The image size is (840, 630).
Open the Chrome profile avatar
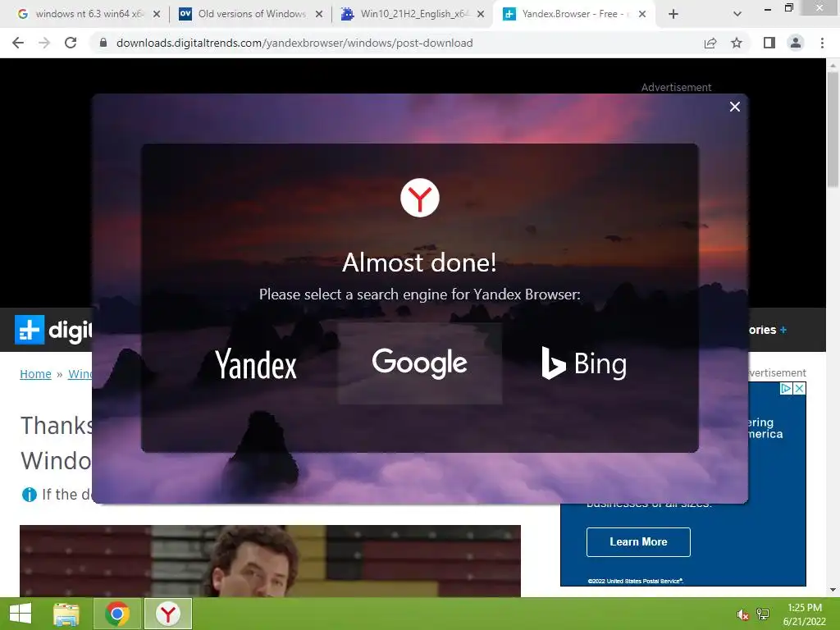click(796, 43)
